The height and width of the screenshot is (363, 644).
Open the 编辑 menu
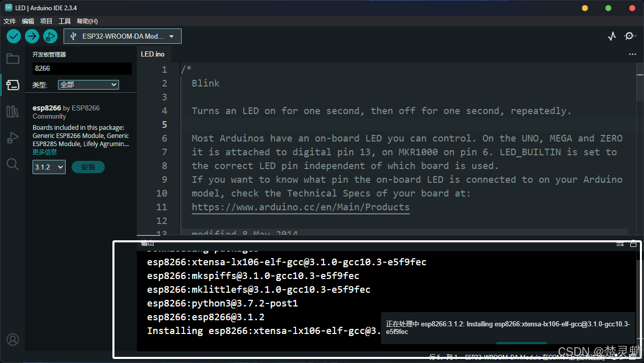[x=28, y=21]
